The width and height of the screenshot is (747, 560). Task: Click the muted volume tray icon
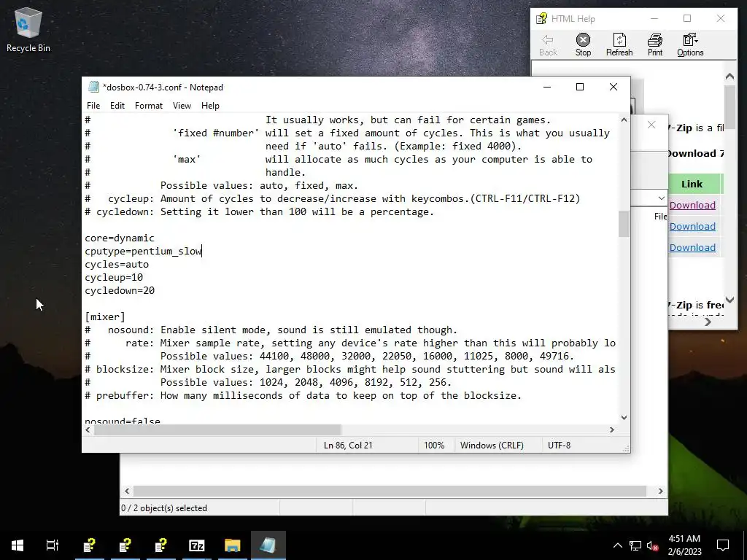tap(653, 545)
